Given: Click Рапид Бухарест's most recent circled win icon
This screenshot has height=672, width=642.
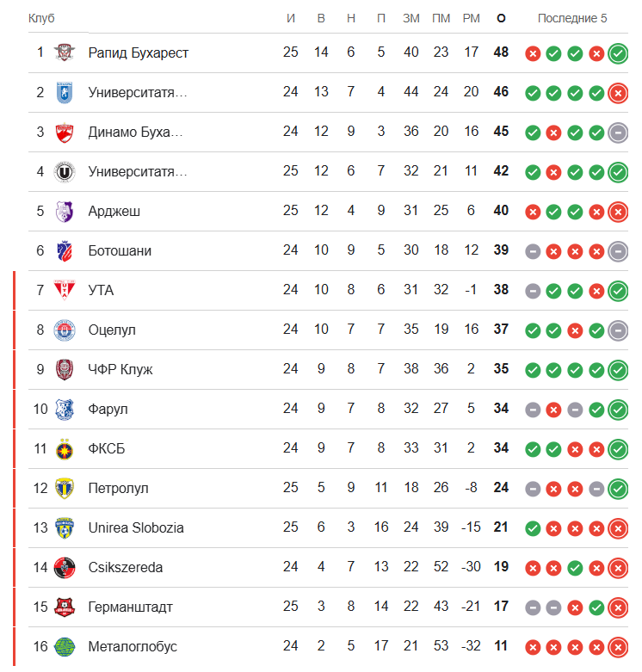Looking at the screenshot, I should pyautogui.click(x=617, y=53).
